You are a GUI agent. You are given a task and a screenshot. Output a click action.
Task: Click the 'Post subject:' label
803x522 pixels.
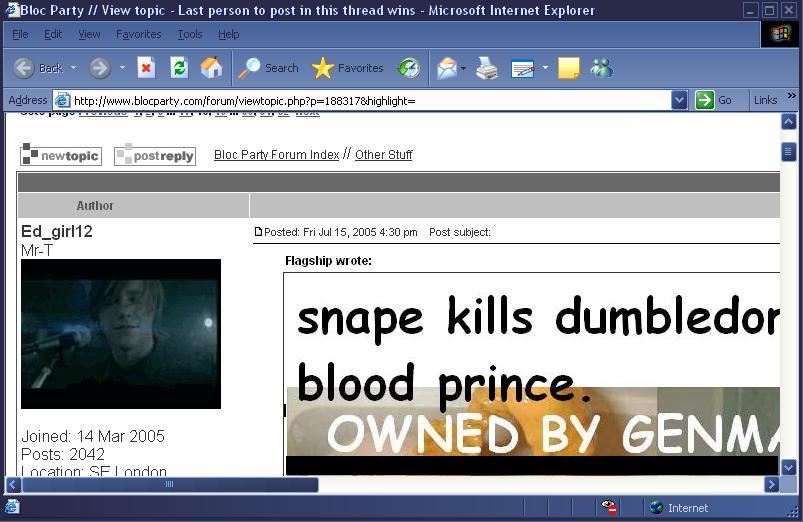(x=460, y=232)
